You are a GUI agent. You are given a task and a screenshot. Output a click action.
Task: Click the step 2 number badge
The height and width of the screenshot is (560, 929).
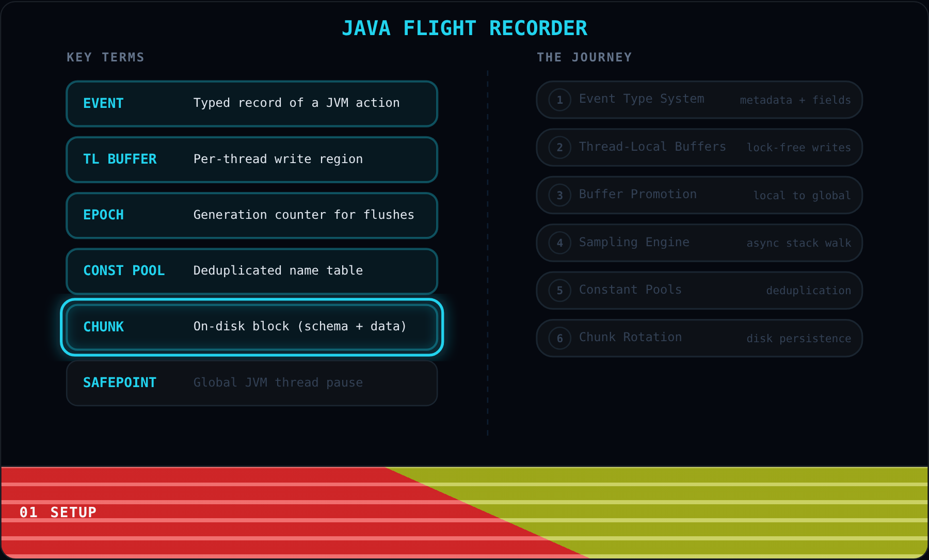[559, 148]
